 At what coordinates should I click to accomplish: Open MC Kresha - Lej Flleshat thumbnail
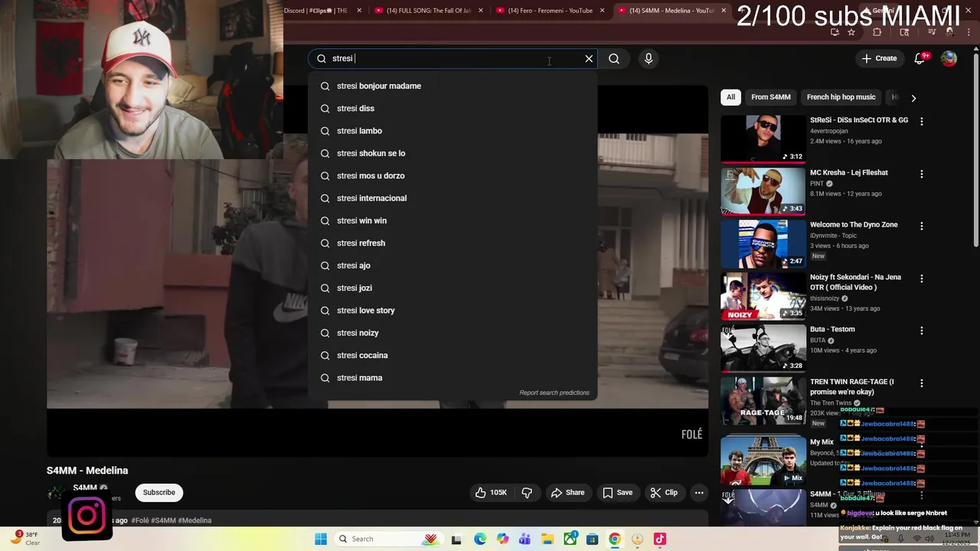click(763, 191)
